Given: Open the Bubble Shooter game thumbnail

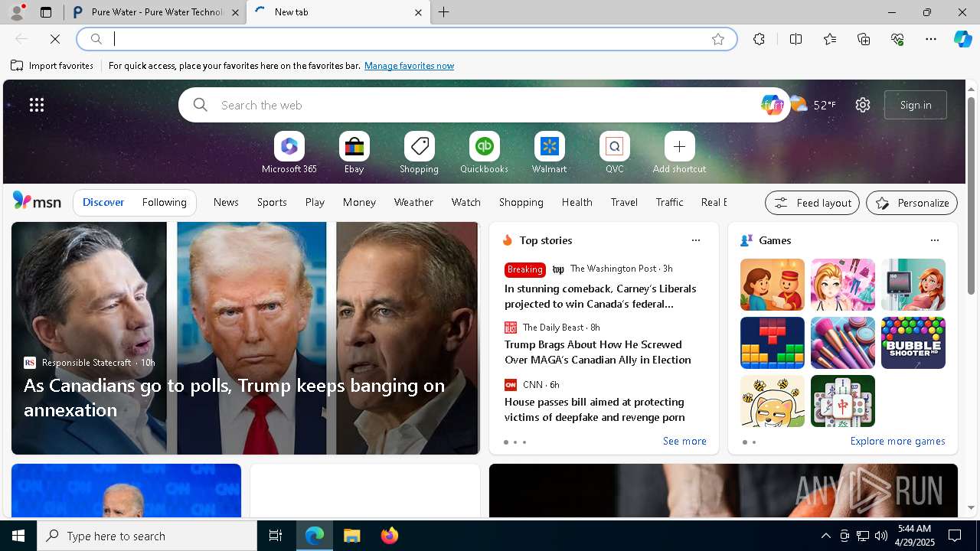Looking at the screenshot, I should tap(913, 343).
